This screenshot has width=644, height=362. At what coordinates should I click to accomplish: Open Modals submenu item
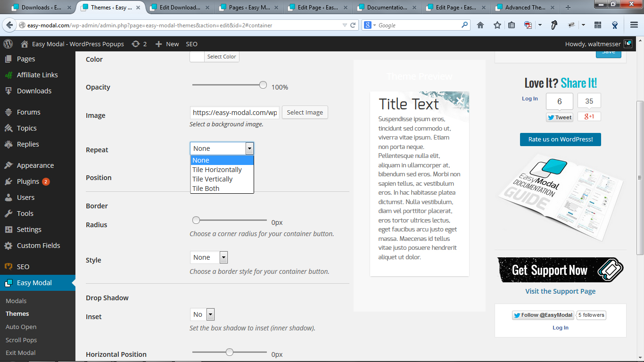click(16, 301)
